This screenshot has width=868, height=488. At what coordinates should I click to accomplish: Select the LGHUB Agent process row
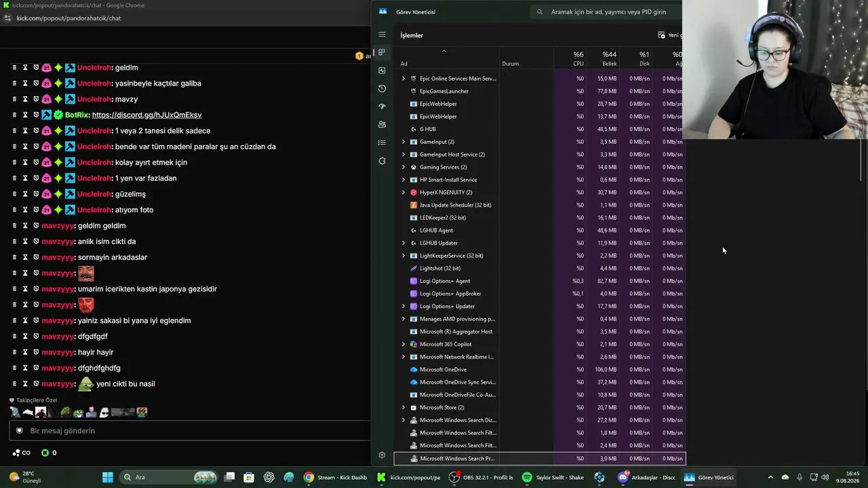tap(540, 230)
